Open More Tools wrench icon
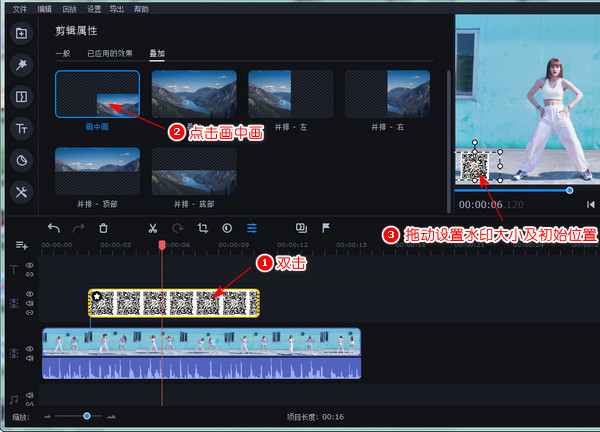Screen dimensions: 600x432 click(21, 192)
